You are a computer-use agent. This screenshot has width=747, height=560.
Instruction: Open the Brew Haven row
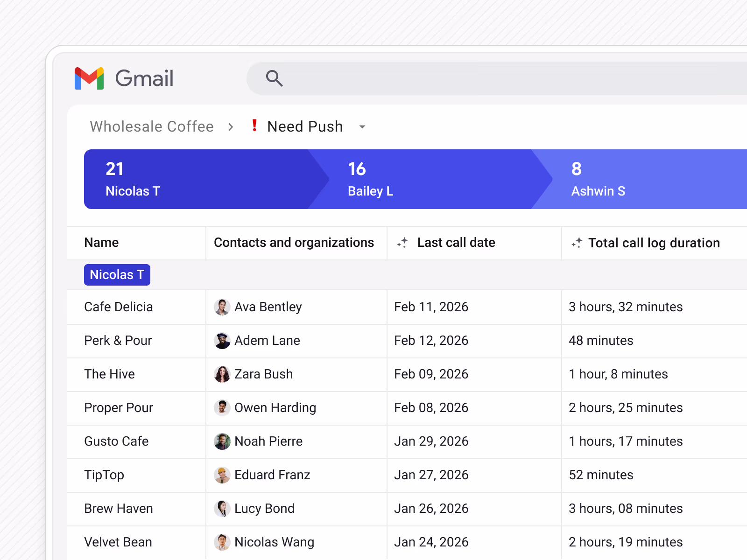point(407,509)
